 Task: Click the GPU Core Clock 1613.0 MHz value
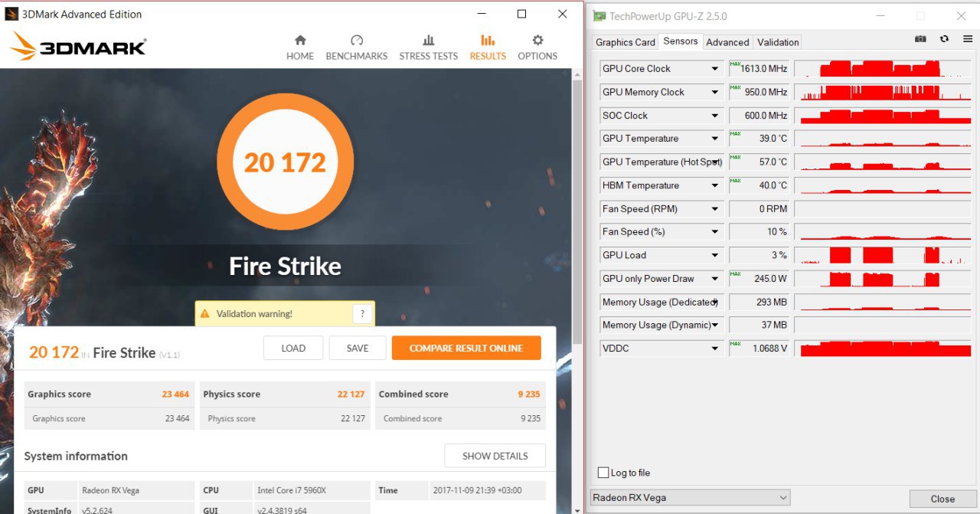[759, 69]
